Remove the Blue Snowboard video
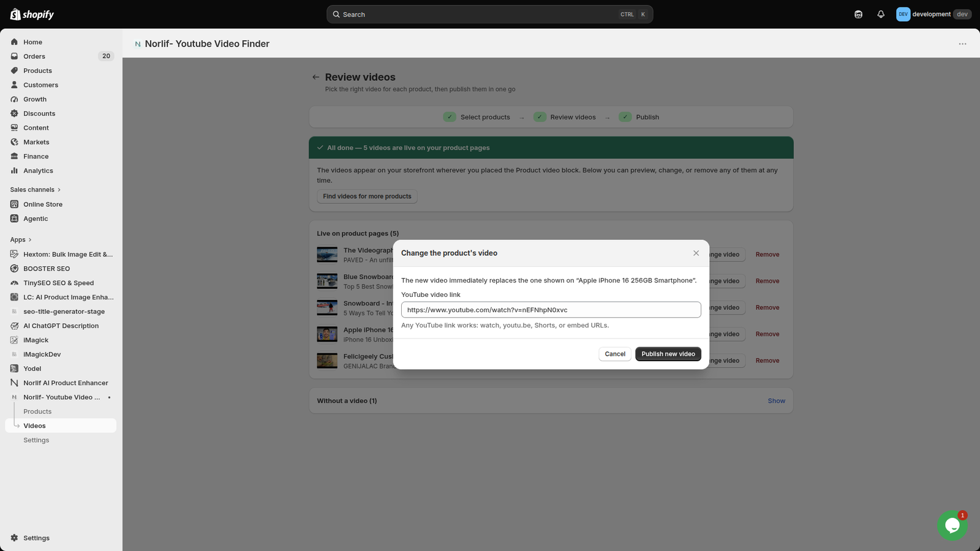The image size is (980, 551). (x=767, y=281)
